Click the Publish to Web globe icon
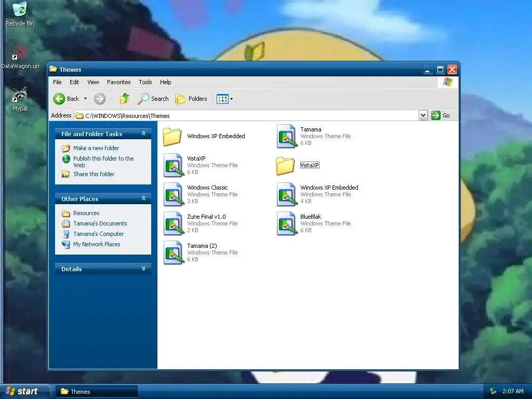Viewport: 532px width, 399px height. click(x=66, y=159)
